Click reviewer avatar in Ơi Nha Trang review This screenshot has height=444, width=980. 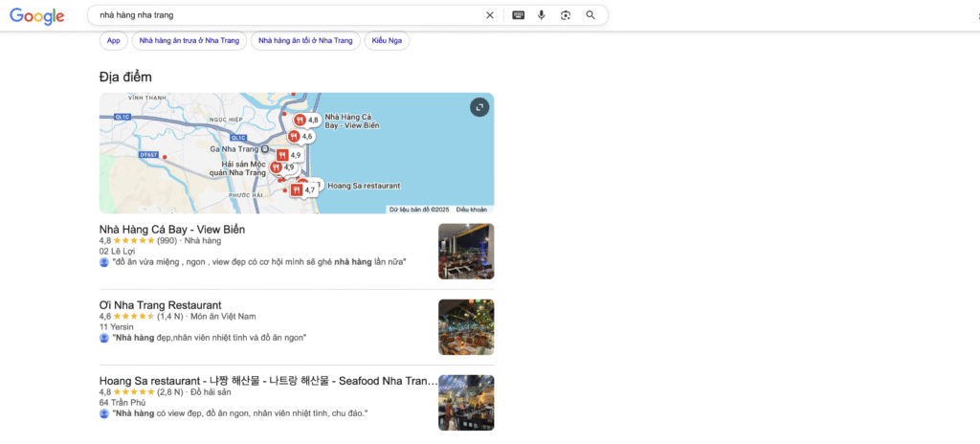click(x=103, y=338)
